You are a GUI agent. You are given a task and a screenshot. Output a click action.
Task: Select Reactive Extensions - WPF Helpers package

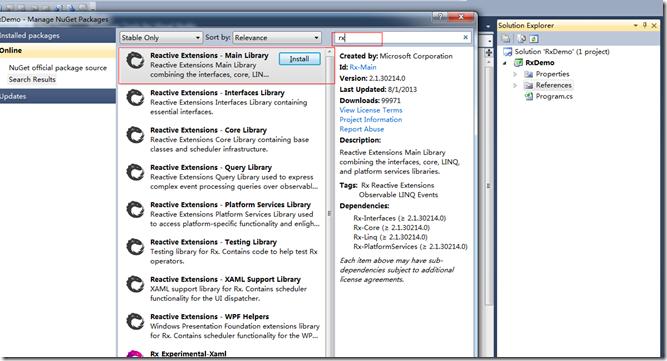tap(222, 326)
